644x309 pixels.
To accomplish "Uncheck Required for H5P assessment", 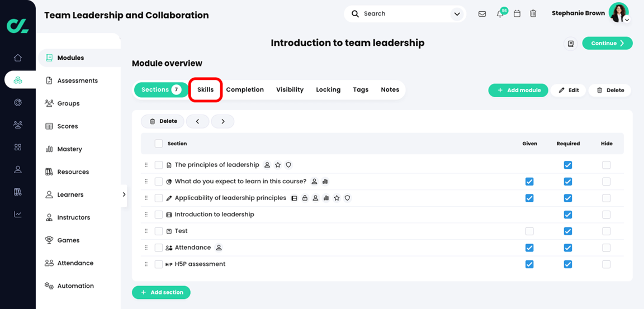I will click(x=567, y=264).
